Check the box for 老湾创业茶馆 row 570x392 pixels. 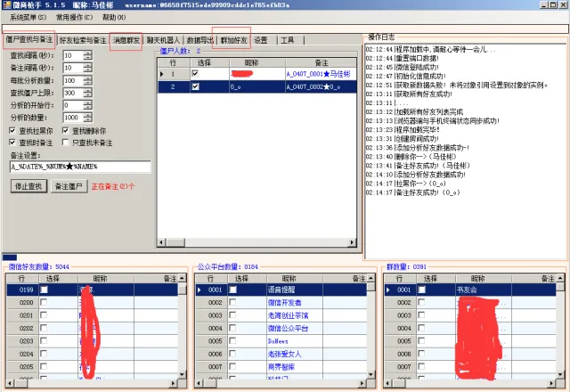pos(232,314)
